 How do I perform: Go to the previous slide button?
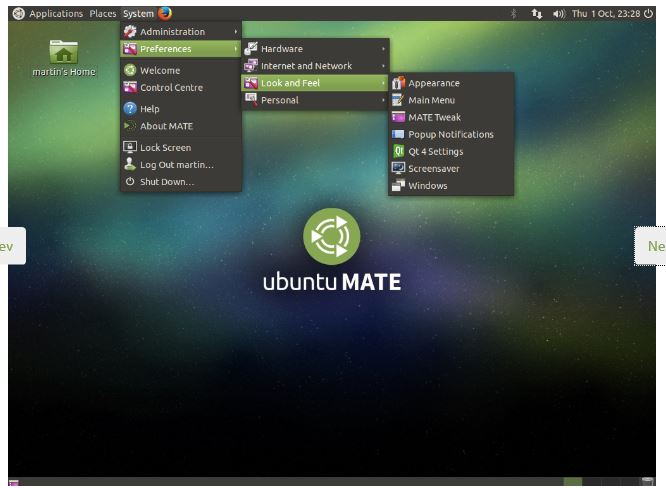(x=12, y=246)
